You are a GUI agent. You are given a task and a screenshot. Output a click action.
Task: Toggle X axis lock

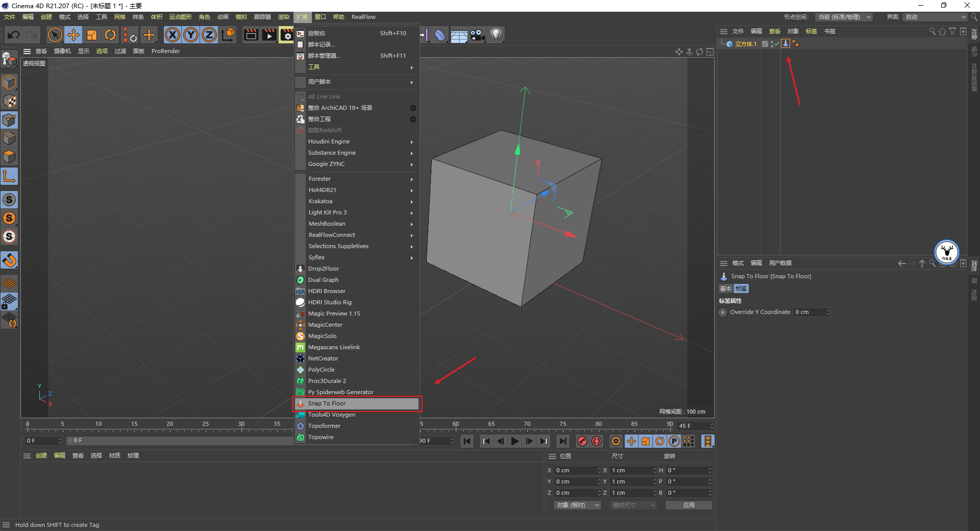point(173,35)
